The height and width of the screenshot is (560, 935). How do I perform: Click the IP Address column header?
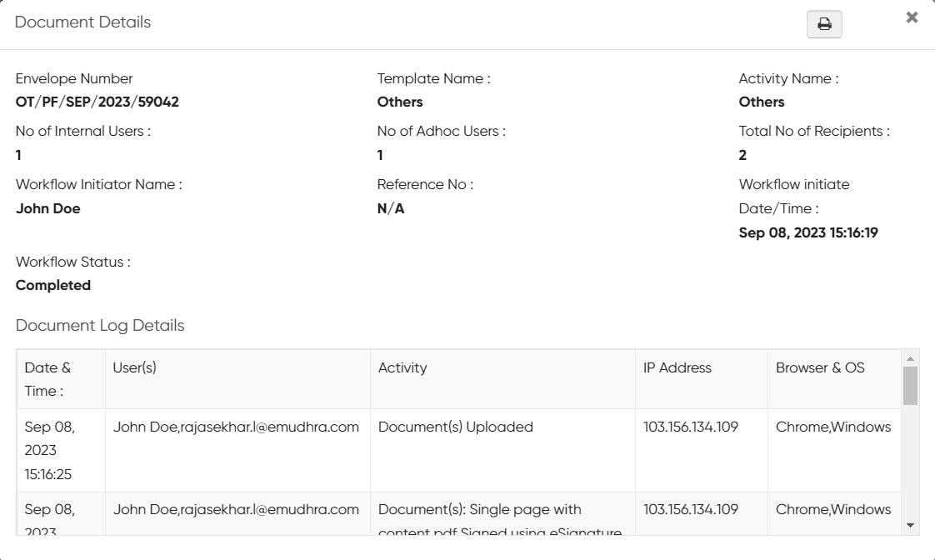(x=677, y=367)
